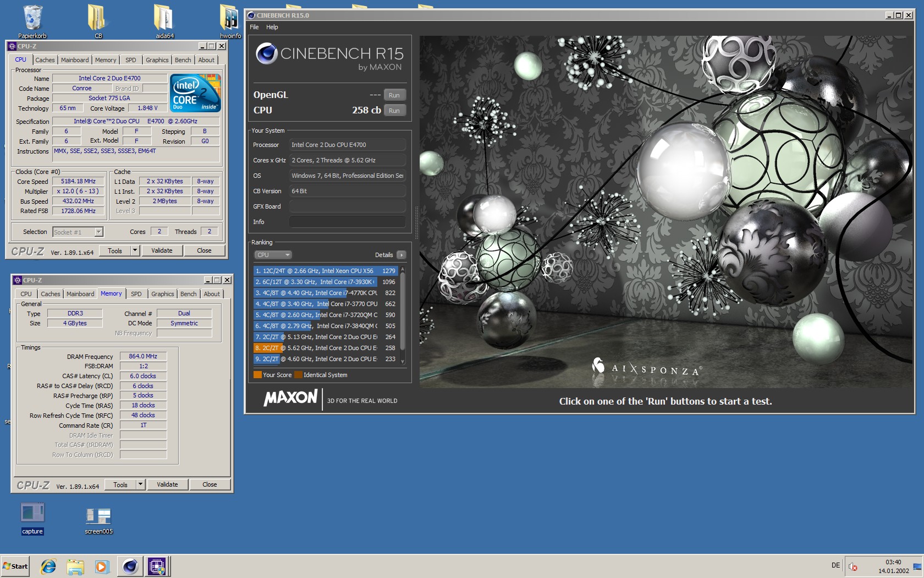Viewport: 924px width, 578px height.
Task: Open Windows Explorer from taskbar
Action: [x=75, y=566]
